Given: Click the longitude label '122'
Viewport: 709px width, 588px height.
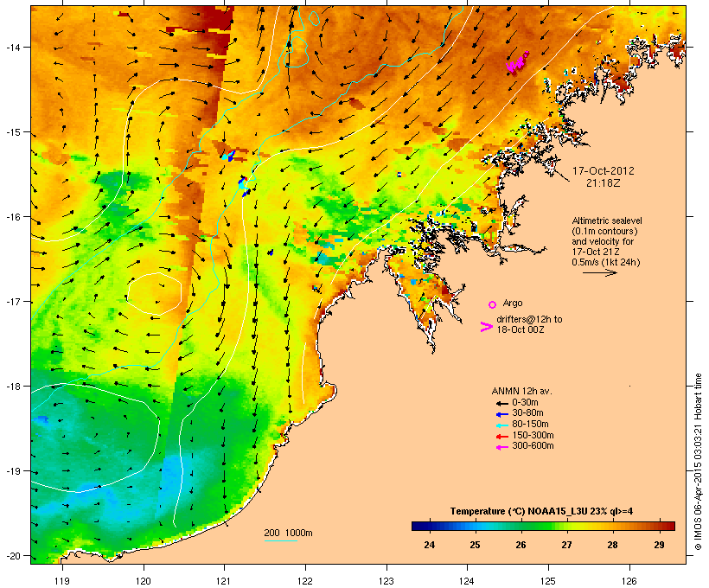Looking at the screenshot, I should coord(305,581).
